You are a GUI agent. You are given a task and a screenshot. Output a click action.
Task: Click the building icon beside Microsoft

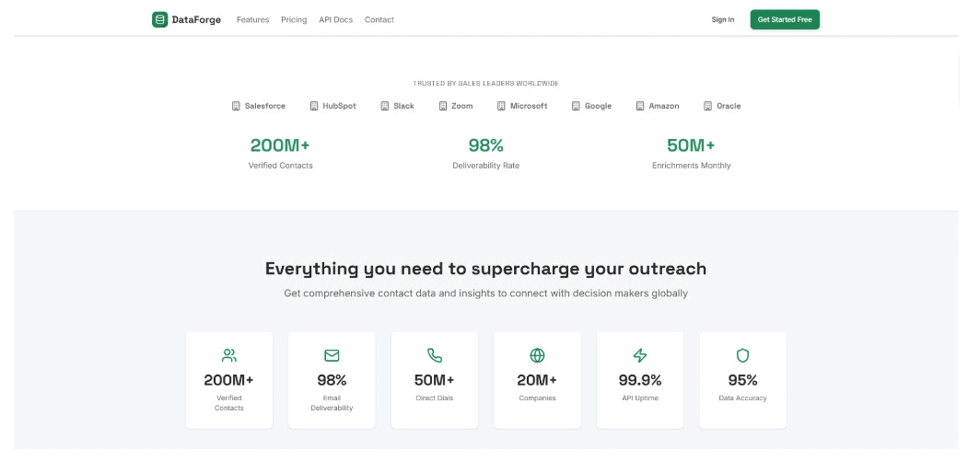501,106
